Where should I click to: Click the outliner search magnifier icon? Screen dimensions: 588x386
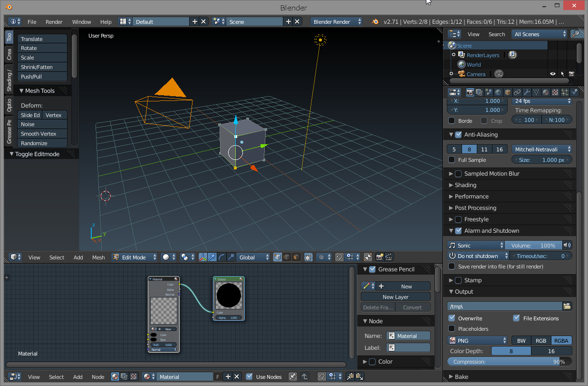click(575, 34)
